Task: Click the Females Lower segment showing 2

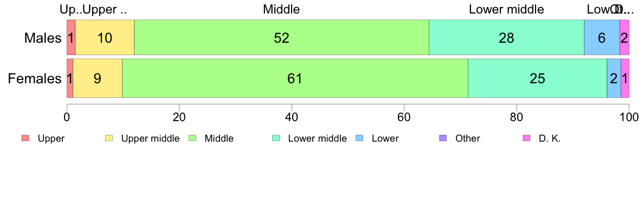Action: [x=614, y=78]
